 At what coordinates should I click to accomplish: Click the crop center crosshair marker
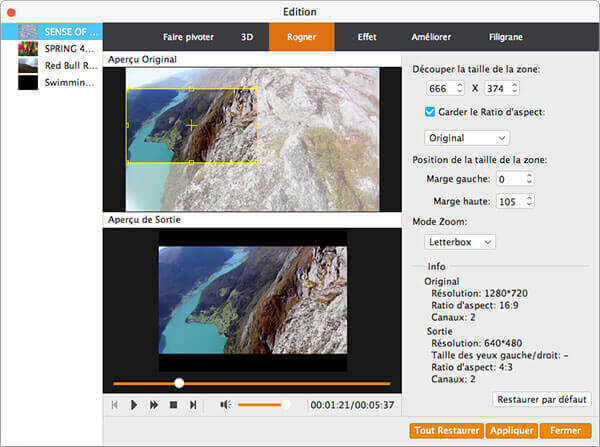click(191, 126)
